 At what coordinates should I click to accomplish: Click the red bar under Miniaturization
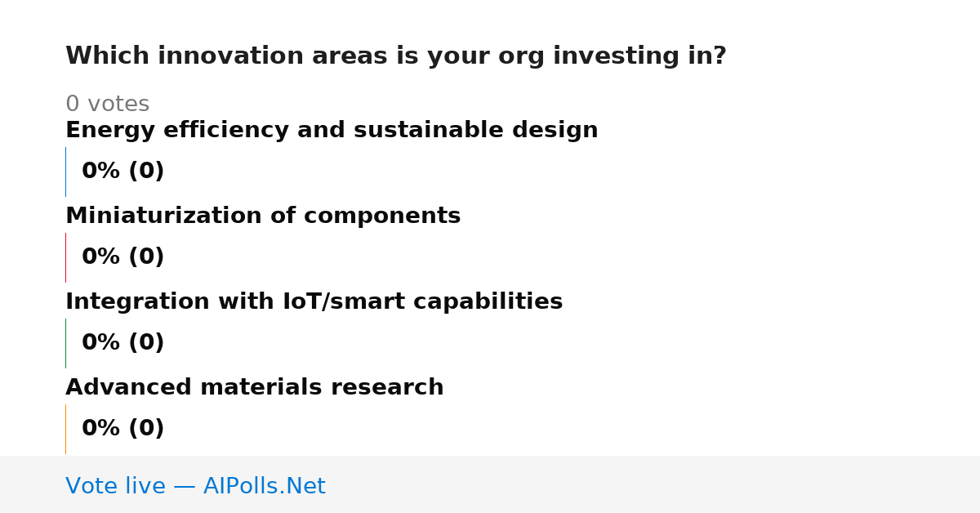(x=65, y=257)
